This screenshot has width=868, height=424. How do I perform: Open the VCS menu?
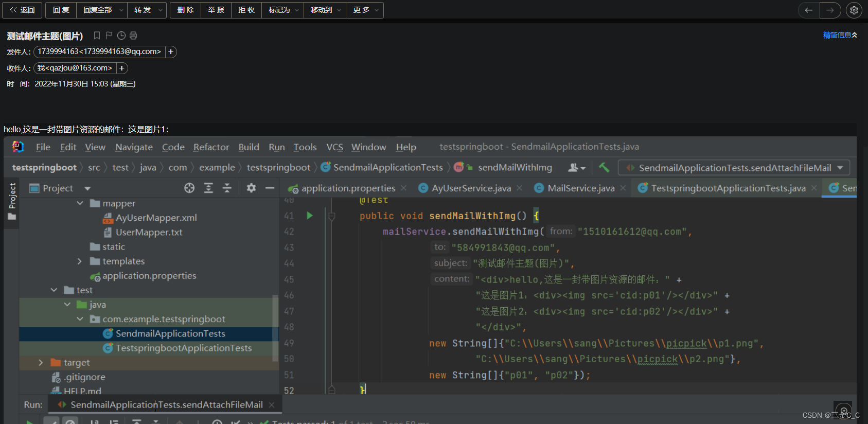pyautogui.click(x=334, y=147)
